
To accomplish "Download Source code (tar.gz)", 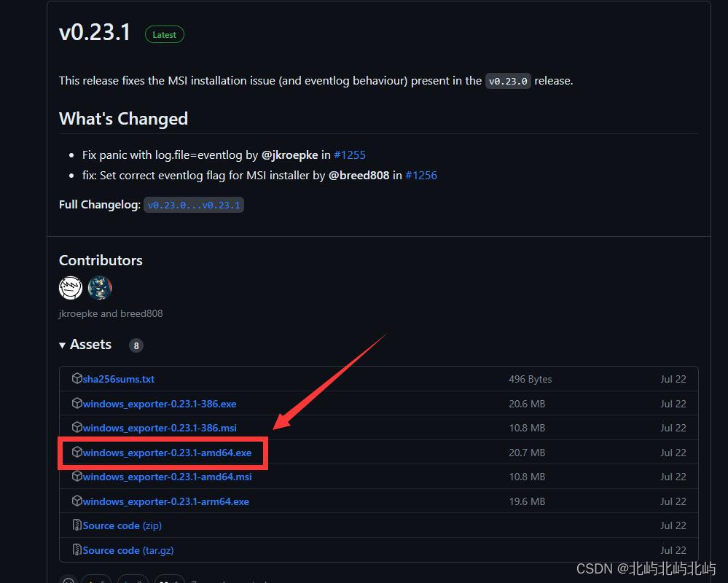I will (x=128, y=550).
